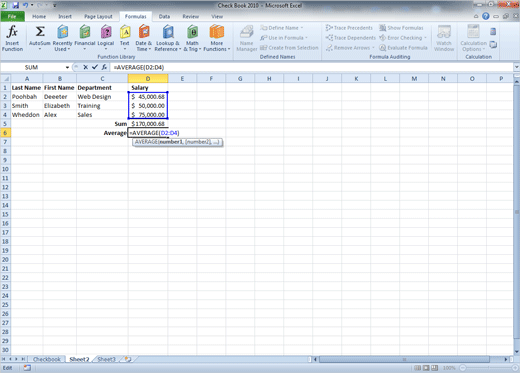
Task: Expand the formula bar
Action: (x=516, y=67)
